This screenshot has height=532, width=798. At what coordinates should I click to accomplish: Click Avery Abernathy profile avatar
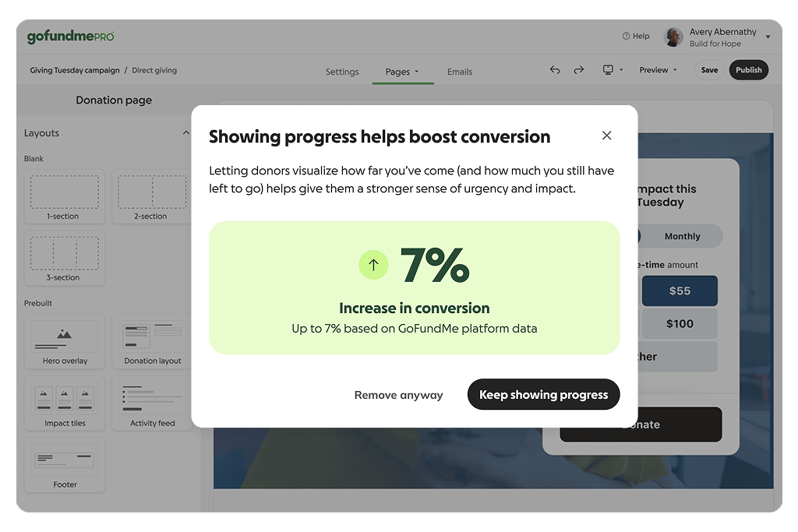(674, 37)
